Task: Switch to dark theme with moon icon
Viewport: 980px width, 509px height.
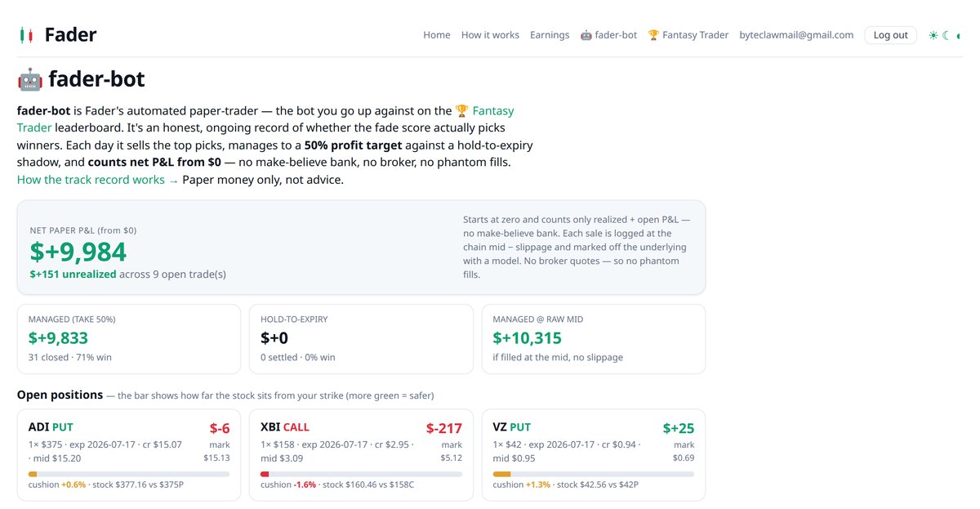Action: coord(947,35)
